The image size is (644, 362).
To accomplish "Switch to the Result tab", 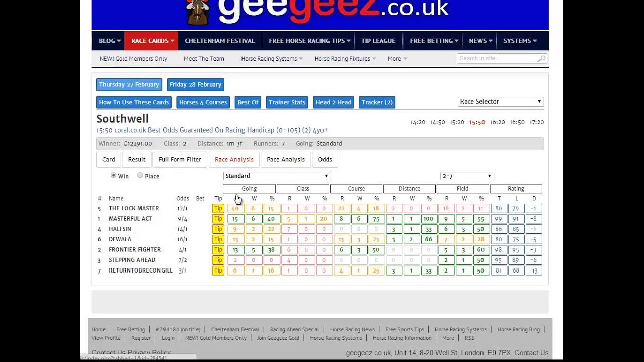I will point(137,159).
